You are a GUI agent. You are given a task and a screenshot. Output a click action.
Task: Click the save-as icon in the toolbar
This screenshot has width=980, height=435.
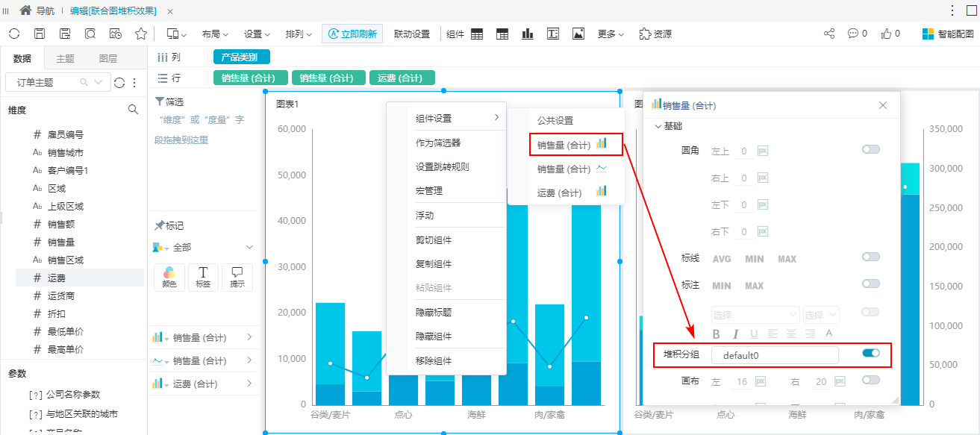point(65,34)
